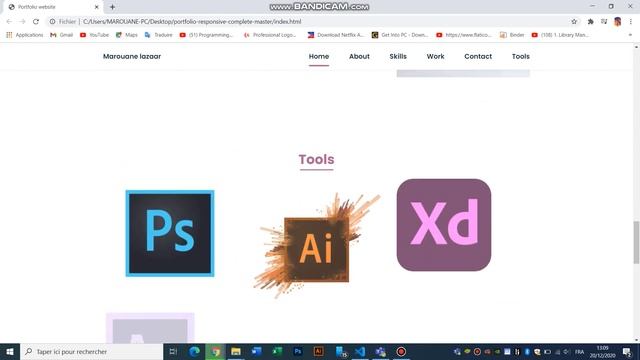Open the Windows Start menu
This screenshot has height=360, width=640.
click(10, 351)
